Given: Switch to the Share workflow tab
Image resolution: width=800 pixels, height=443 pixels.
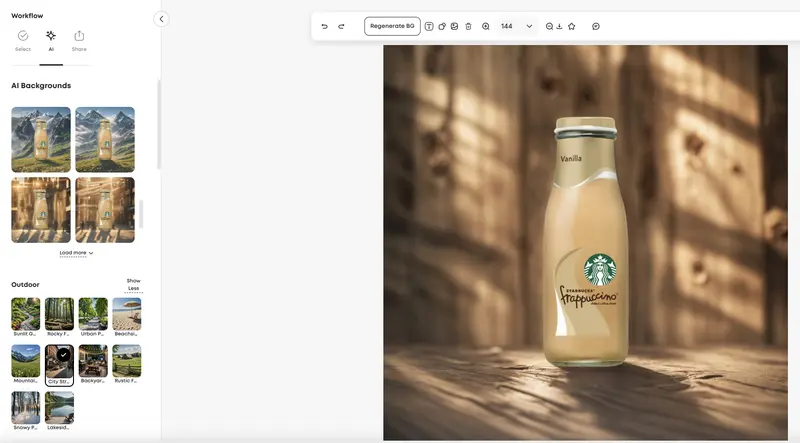Looking at the screenshot, I should click(x=79, y=41).
